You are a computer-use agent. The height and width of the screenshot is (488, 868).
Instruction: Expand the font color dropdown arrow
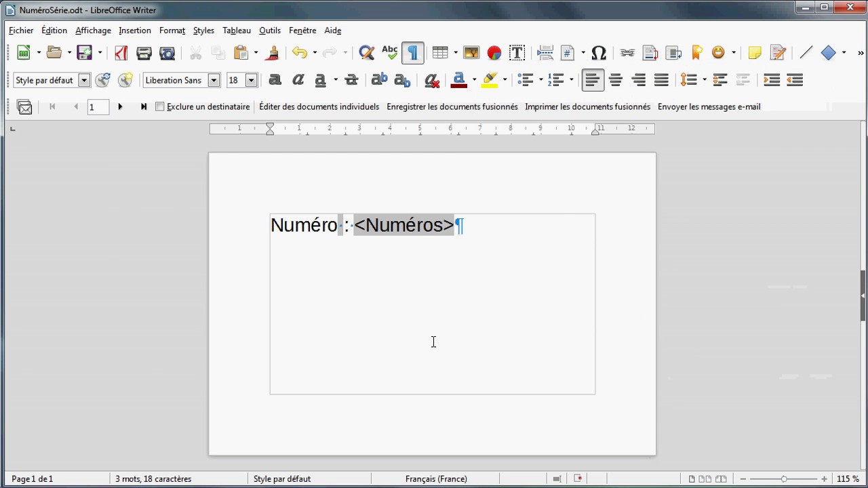[x=474, y=80]
